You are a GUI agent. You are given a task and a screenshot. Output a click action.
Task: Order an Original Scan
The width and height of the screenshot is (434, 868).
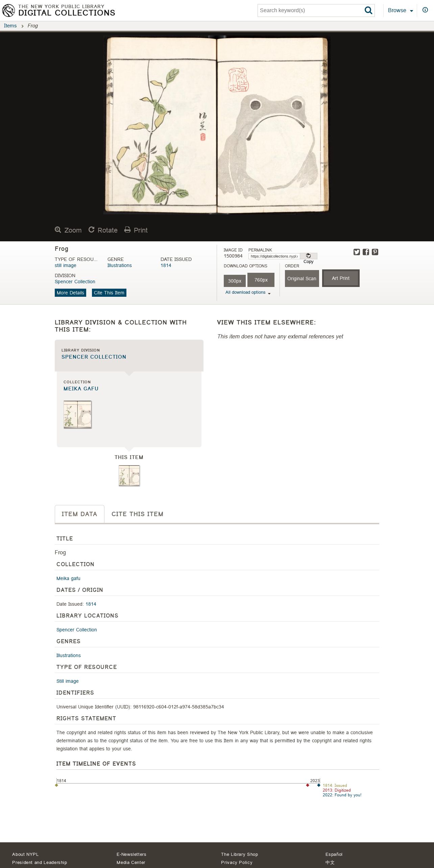pyautogui.click(x=302, y=279)
